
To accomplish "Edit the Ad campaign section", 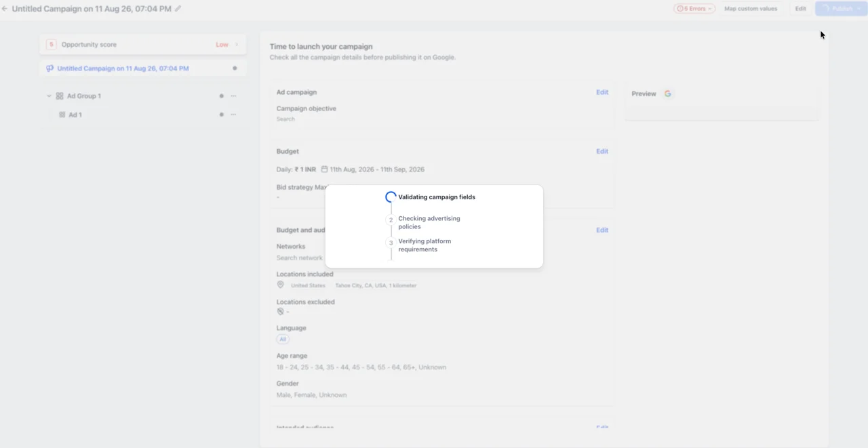I will pos(602,92).
